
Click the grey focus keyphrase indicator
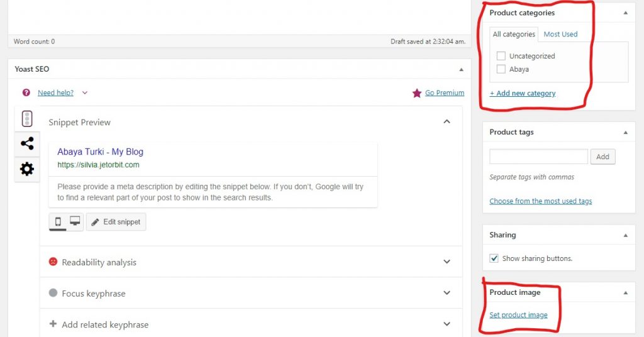click(53, 292)
